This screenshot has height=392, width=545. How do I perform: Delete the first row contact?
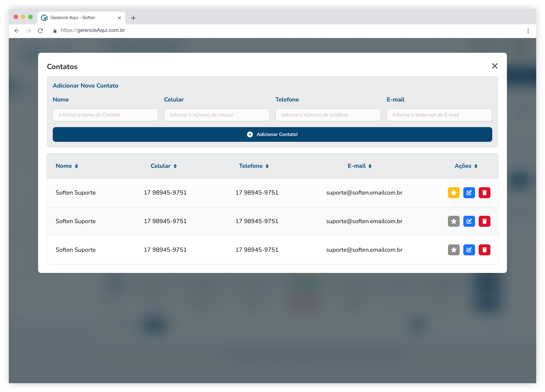[484, 193]
